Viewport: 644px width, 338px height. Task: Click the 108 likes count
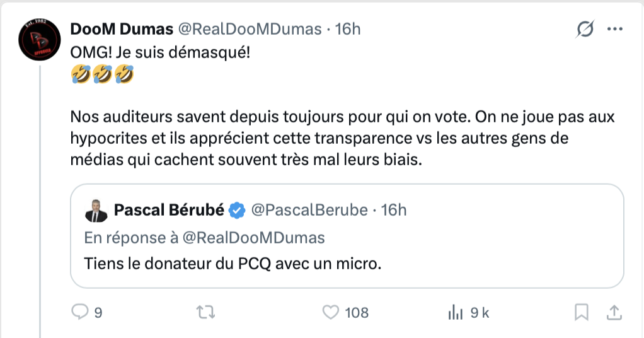(357, 312)
